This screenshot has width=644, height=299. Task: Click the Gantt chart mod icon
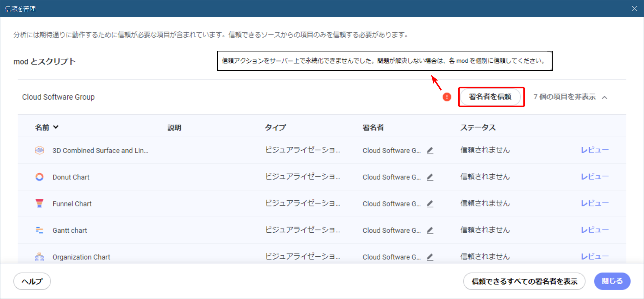click(x=39, y=230)
